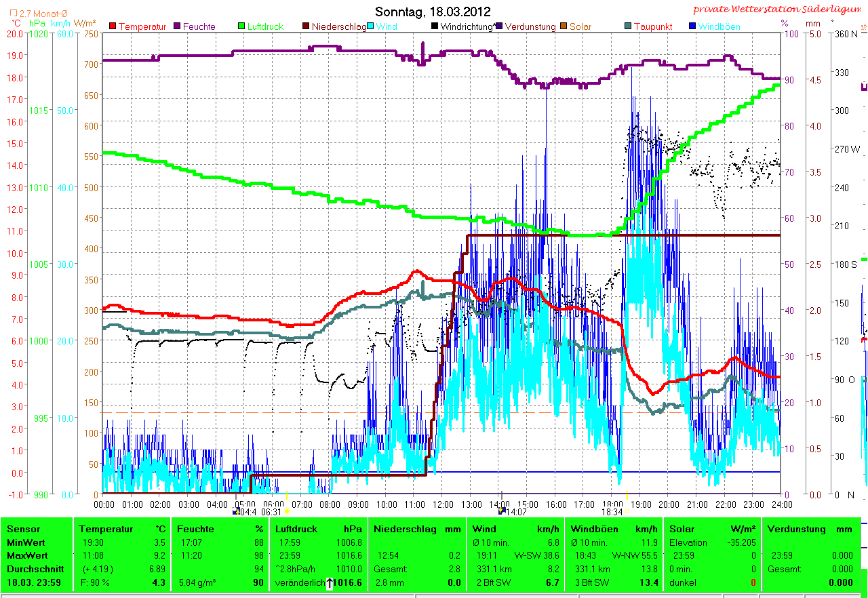The image size is (868, 598).
Task: Click the moon icon beside 14:07
Action: (501, 512)
